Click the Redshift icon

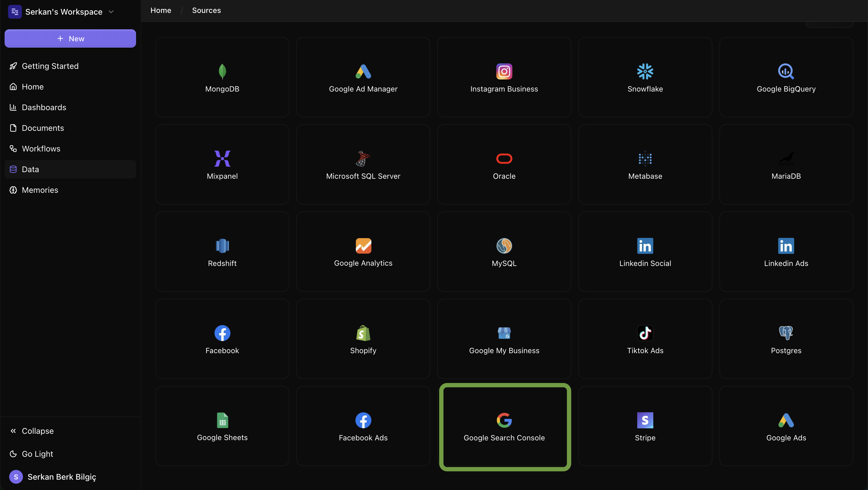pyautogui.click(x=222, y=246)
